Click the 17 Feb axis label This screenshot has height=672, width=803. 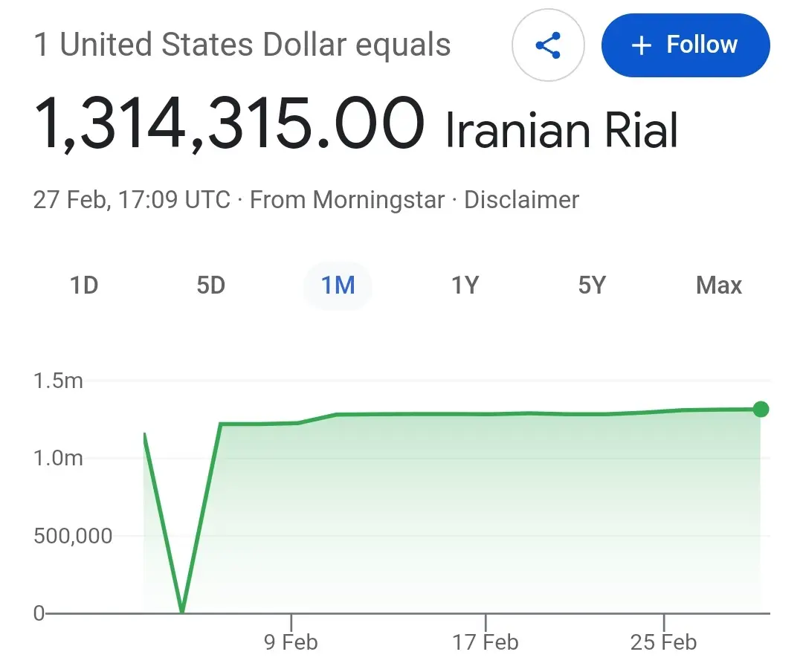point(486,642)
